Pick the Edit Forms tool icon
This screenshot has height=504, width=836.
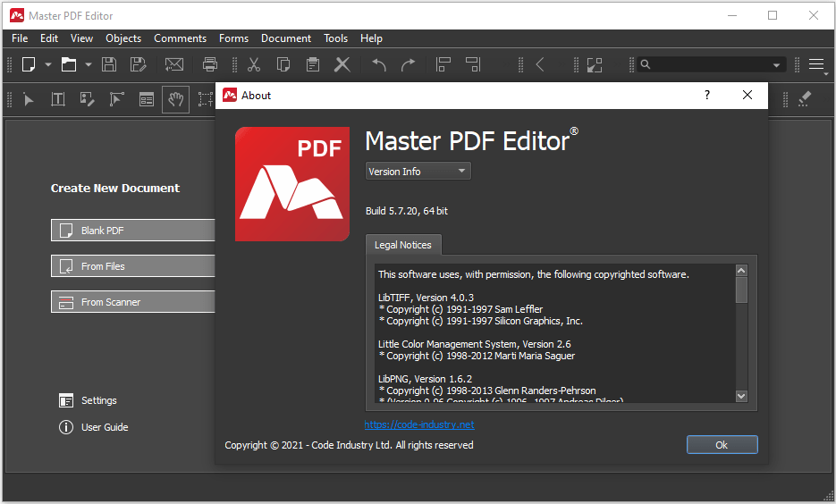[x=147, y=99]
